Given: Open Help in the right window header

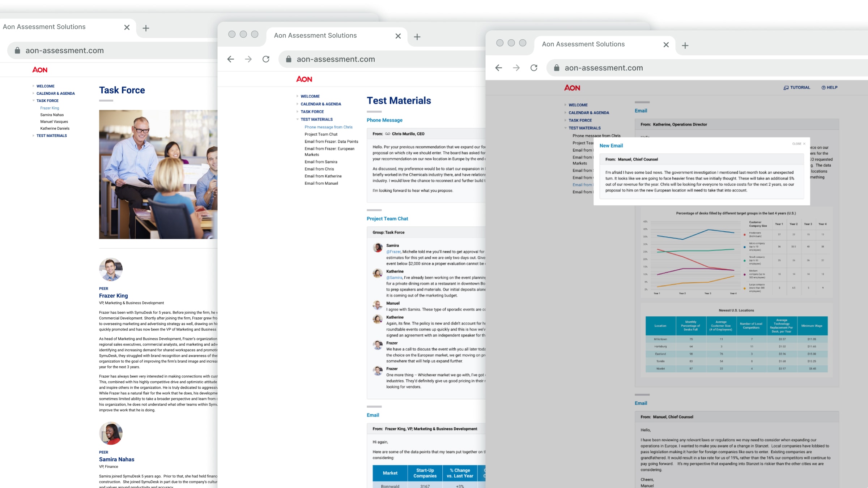Looking at the screenshot, I should pyautogui.click(x=829, y=87).
